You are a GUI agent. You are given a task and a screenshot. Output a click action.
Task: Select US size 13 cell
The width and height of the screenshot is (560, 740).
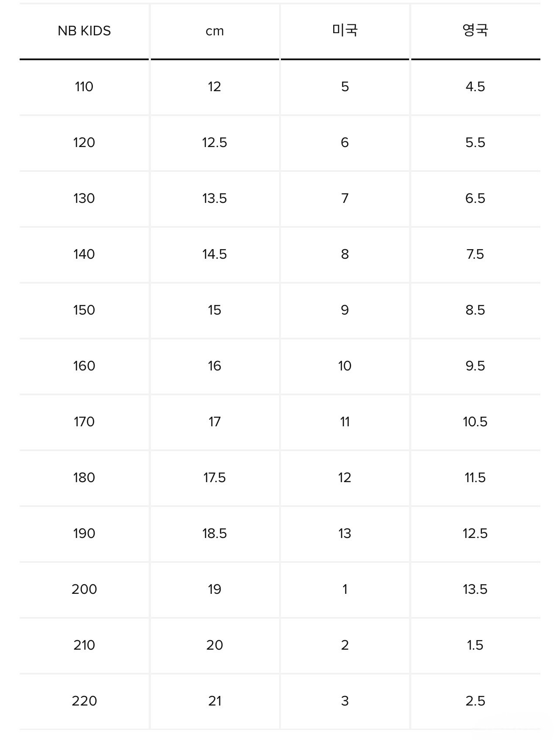345,534
